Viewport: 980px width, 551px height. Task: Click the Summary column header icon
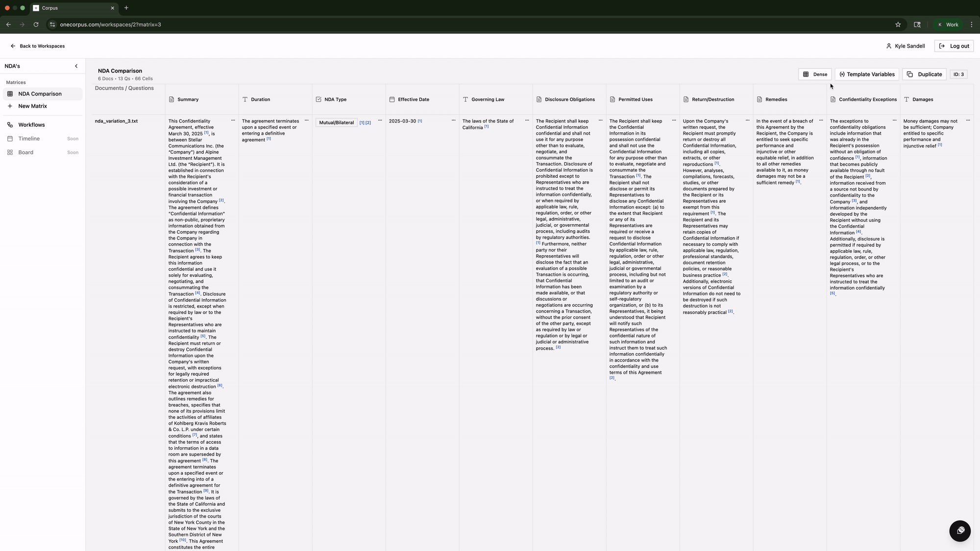(x=171, y=99)
